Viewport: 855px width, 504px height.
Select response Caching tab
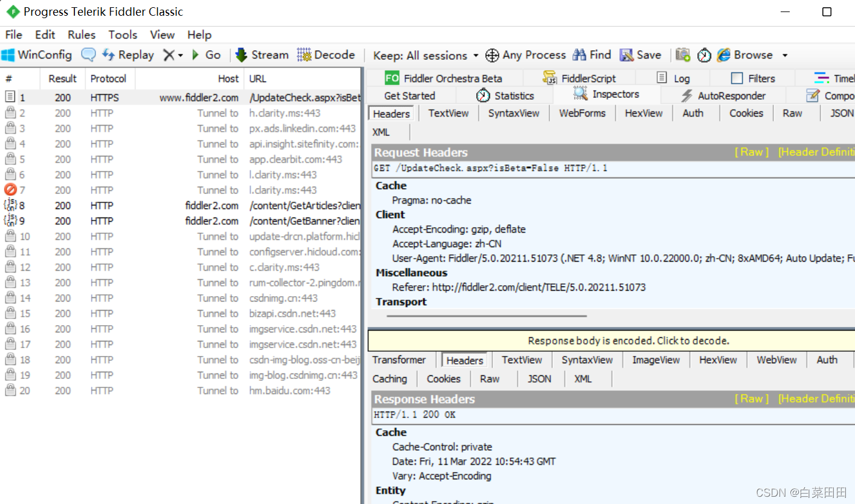click(x=390, y=379)
